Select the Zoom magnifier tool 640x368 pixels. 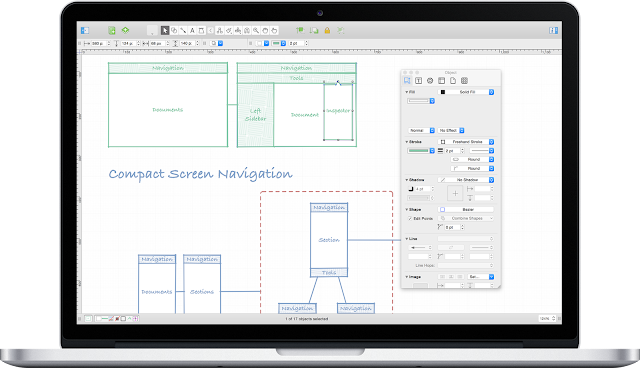pos(256,31)
